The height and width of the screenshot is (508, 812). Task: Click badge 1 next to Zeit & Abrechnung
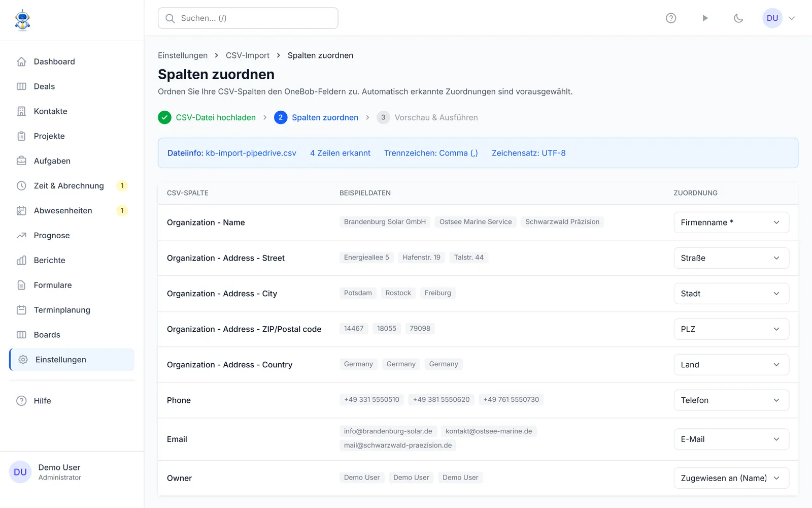coord(122,186)
